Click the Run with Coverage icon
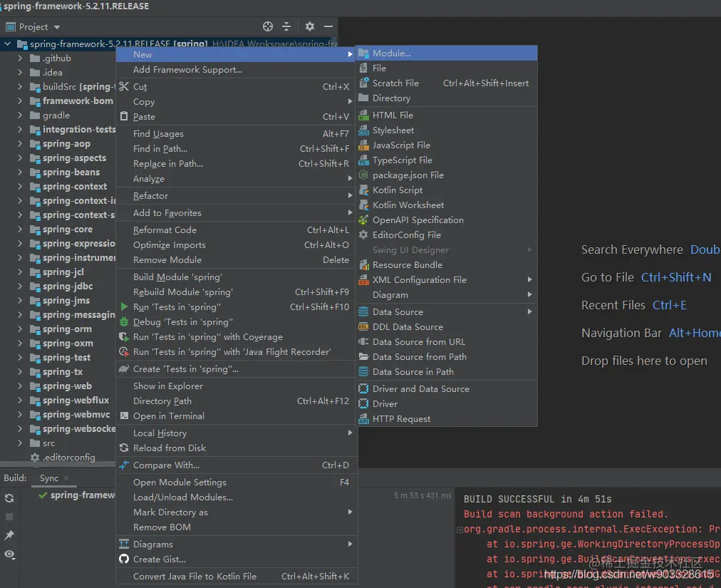721x588 pixels. click(124, 337)
